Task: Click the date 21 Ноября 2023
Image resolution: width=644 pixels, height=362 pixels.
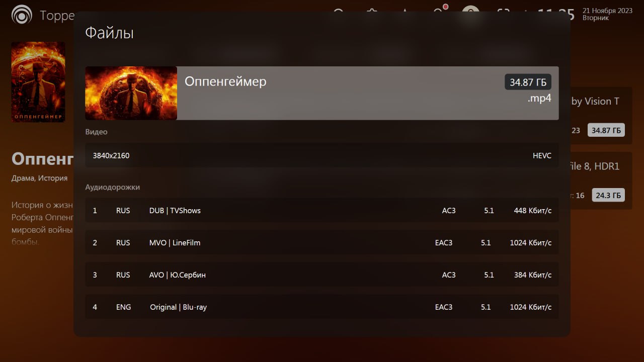Action: (x=608, y=10)
